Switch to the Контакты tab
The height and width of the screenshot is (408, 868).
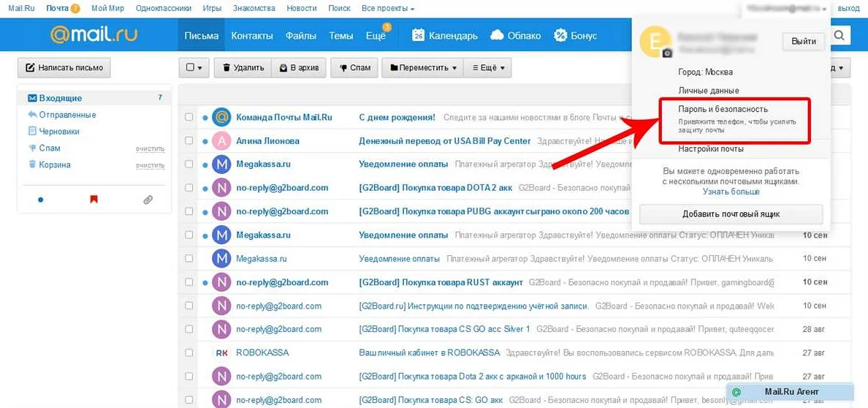[252, 35]
